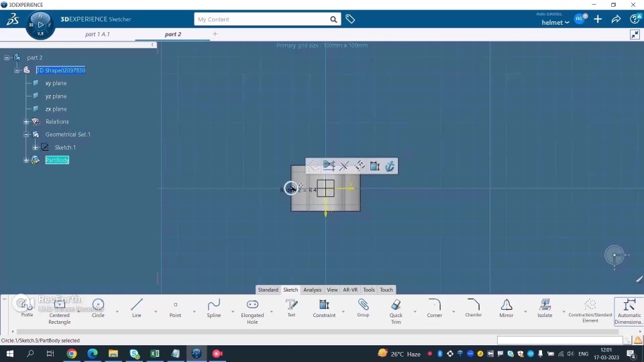Click the plus Add icon in top bar

click(598, 19)
